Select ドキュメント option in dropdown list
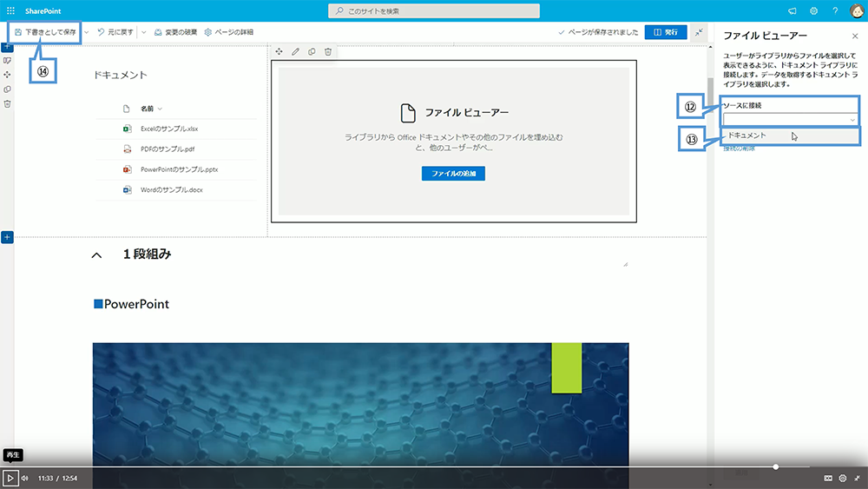868x489 pixels. [x=791, y=135]
